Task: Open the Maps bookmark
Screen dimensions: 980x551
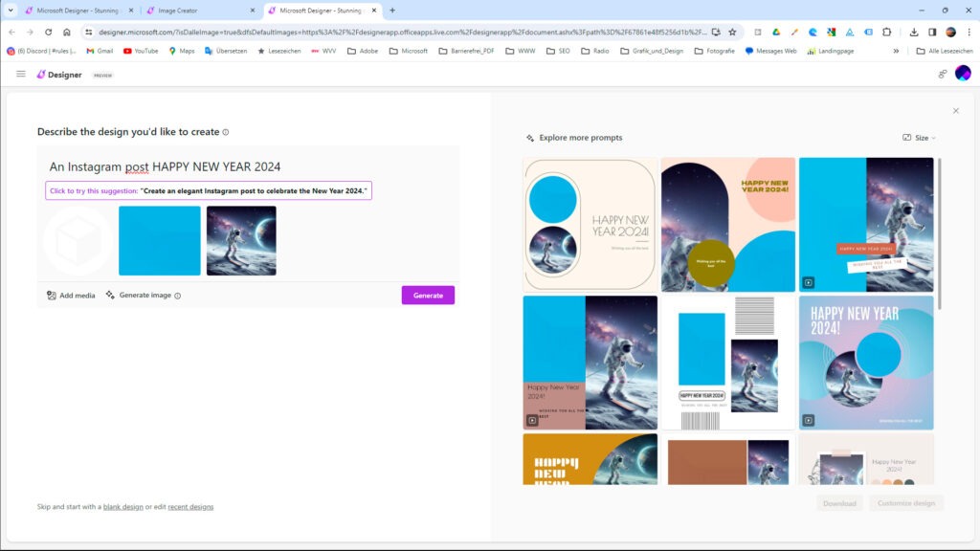Action: tap(182, 52)
